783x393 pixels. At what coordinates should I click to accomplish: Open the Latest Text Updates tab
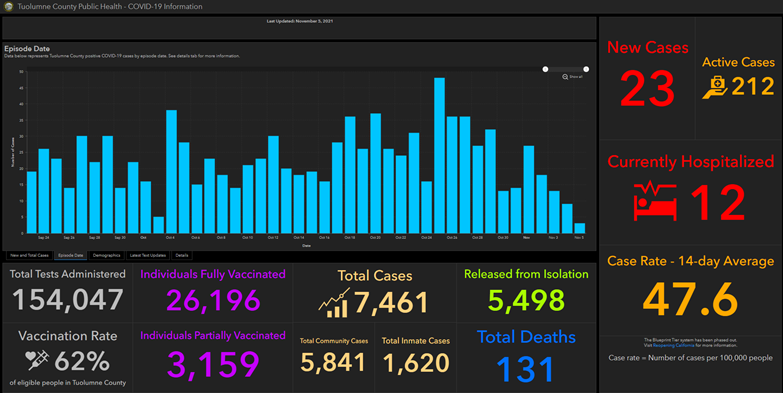[148, 255]
